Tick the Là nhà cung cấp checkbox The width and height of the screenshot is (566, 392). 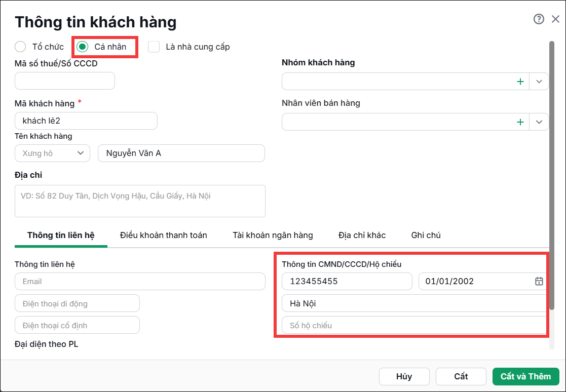coord(154,47)
